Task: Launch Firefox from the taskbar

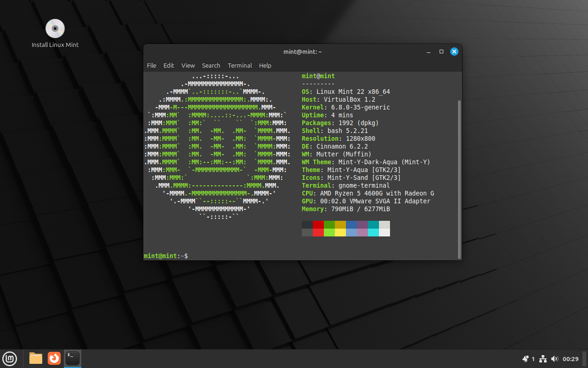Action: coord(54,358)
